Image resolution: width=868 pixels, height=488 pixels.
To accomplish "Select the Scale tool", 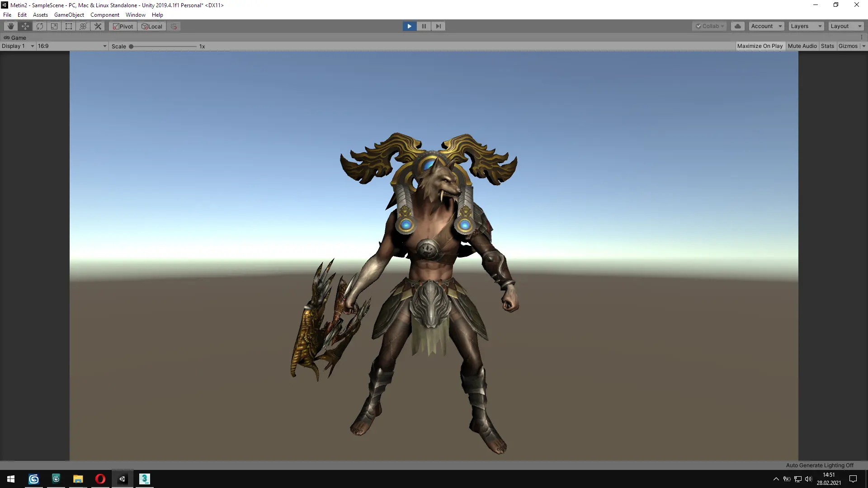I will tap(54, 26).
